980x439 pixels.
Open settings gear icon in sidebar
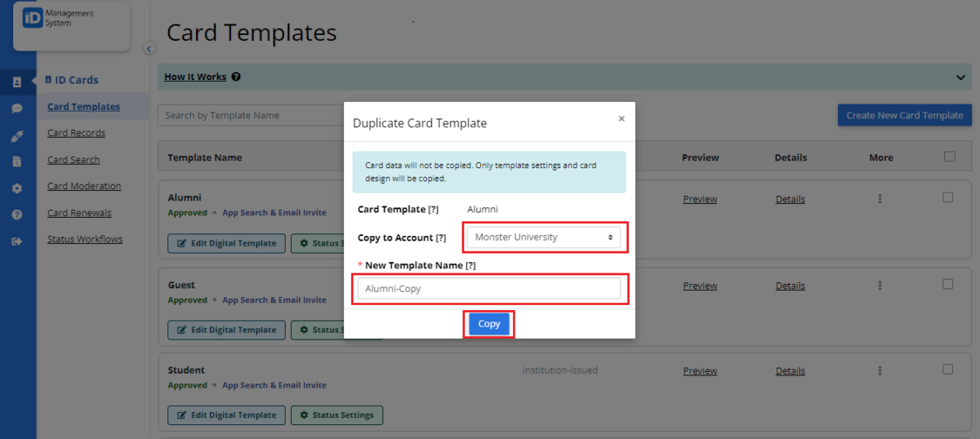pyautogui.click(x=17, y=188)
